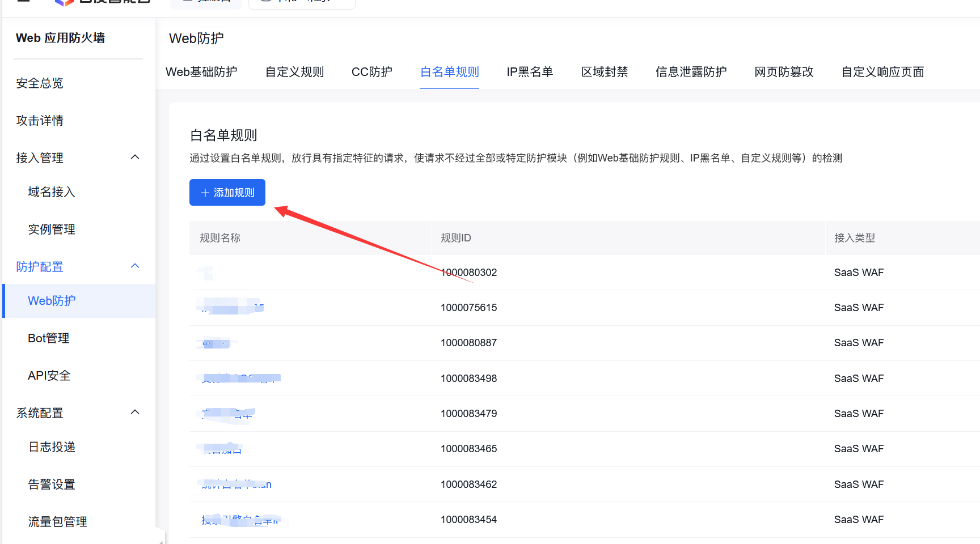Open the 自定义规则 tab
The image size is (980, 544).
tap(294, 72)
